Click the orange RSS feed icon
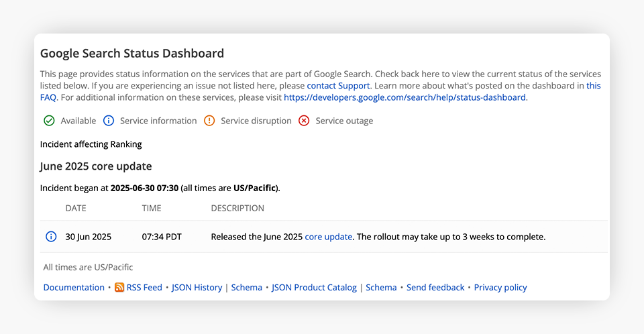Screen dimensions: 644x334 (x=119, y=287)
